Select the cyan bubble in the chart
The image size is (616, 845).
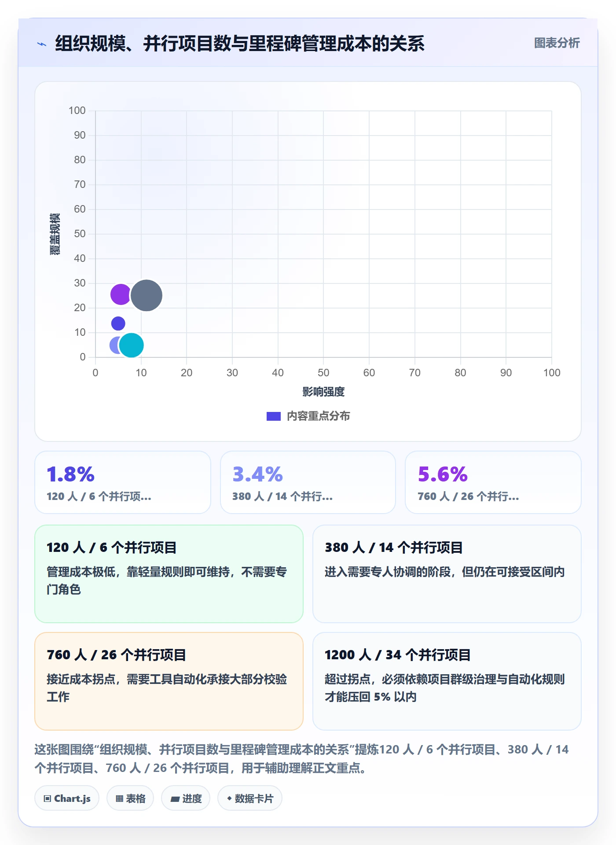pos(131,345)
